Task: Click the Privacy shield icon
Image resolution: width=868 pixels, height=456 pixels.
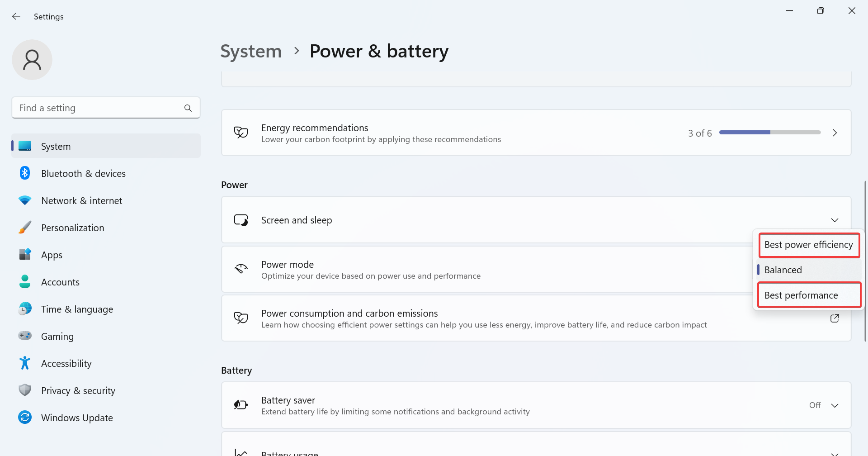Action: click(x=25, y=390)
